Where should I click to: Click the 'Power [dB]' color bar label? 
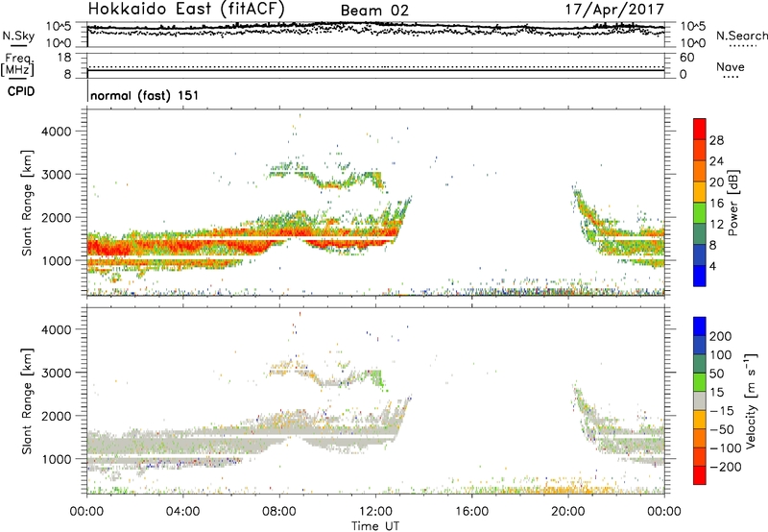point(733,203)
